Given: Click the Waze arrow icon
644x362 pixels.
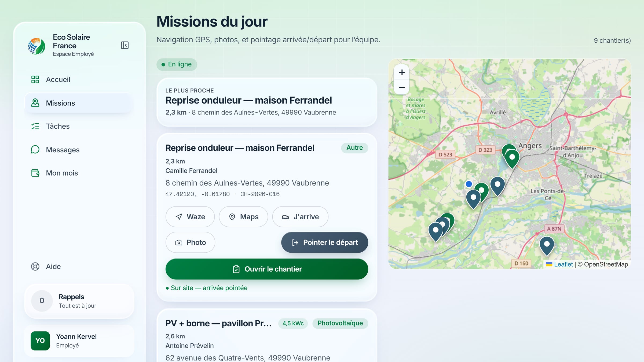Looking at the screenshot, I should click(x=179, y=217).
